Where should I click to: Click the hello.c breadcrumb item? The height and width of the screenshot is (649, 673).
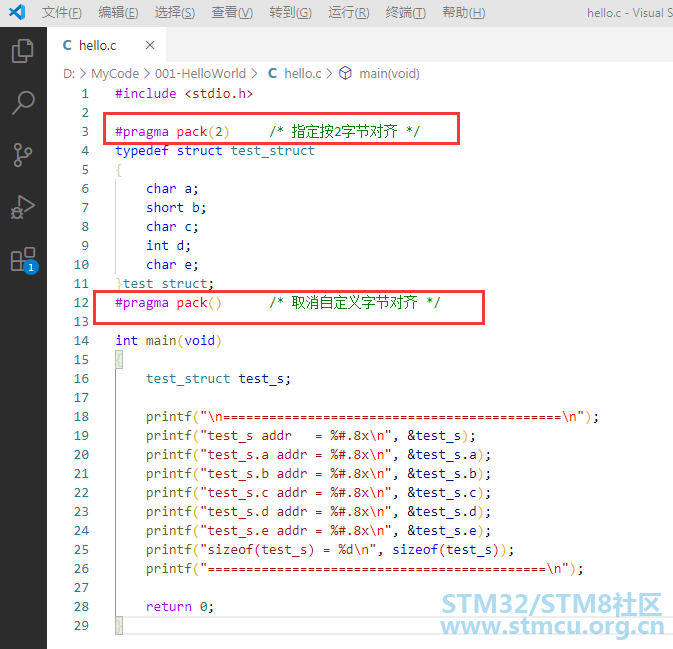[303, 73]
